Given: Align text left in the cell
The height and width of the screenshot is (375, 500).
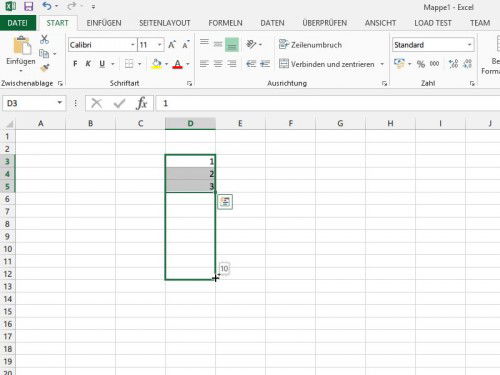Looking at the screenshot, I should 204,63.
